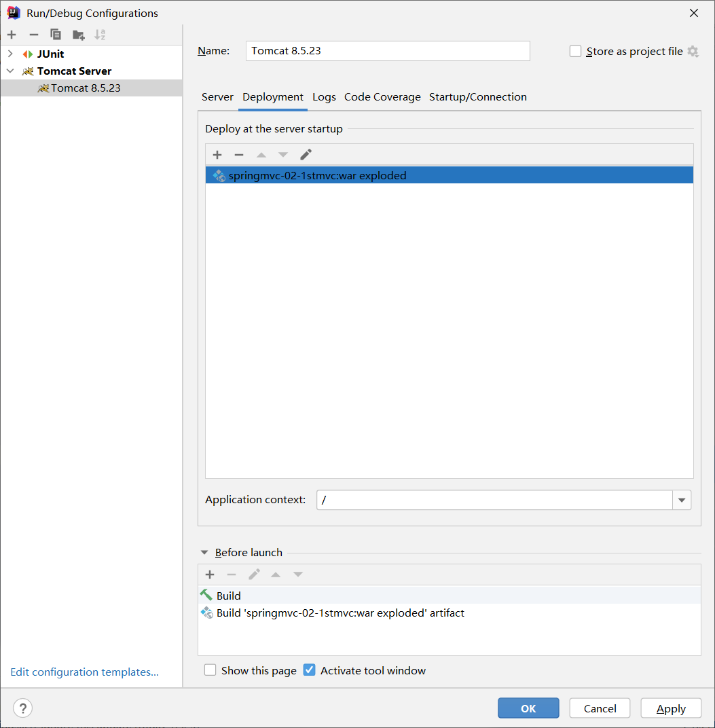The width and height of the screenshot is (715, 728).
Task: Create a new configuration folder
Action: coord(79,35)
